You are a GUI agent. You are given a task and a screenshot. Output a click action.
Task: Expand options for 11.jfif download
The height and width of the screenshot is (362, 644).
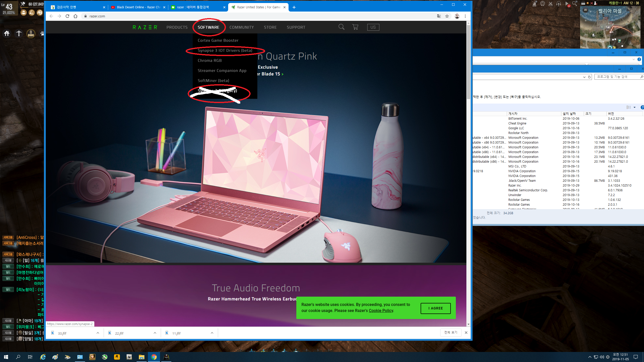point(212,333)
